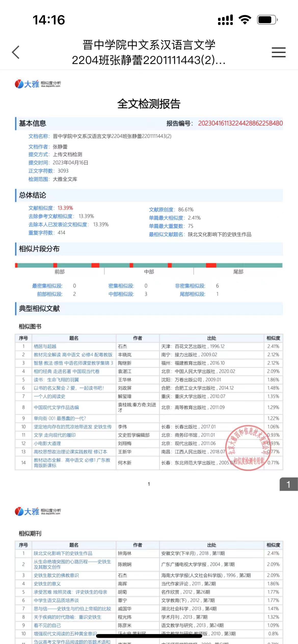Image resolution: width=298 pixels, height=644 pixels.
Task: Open book 读书：生命飞翔的羽翼
Action: (56, 380)
